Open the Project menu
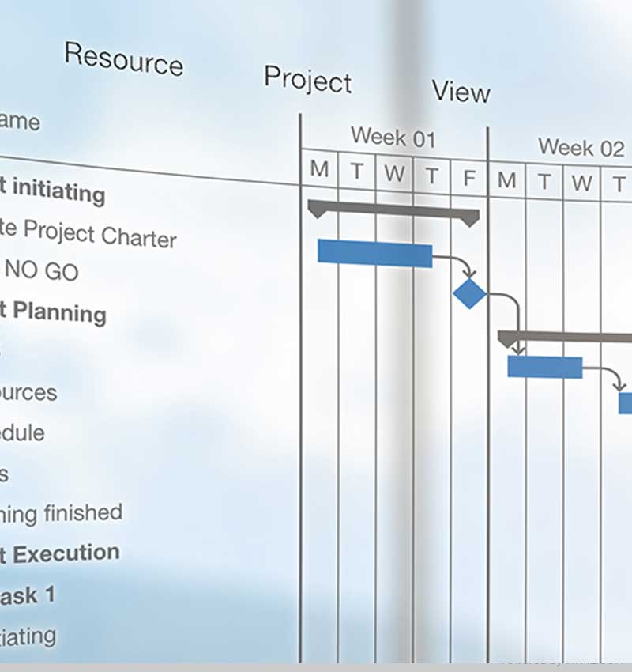Viewport: 632px width, 672px height. 308,79
